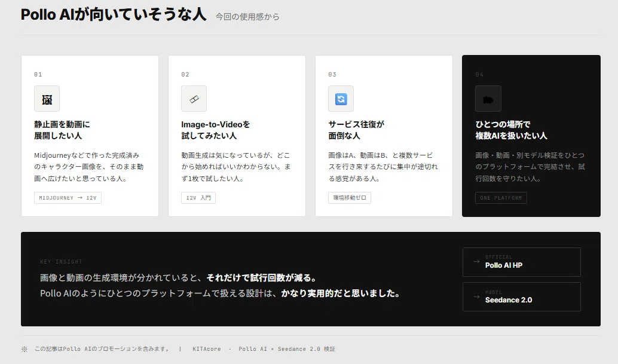The width and height of the screenshot is (618, 364).
Task: Click the blue sync arrows icon in card 03
Action: click(341, 99)
